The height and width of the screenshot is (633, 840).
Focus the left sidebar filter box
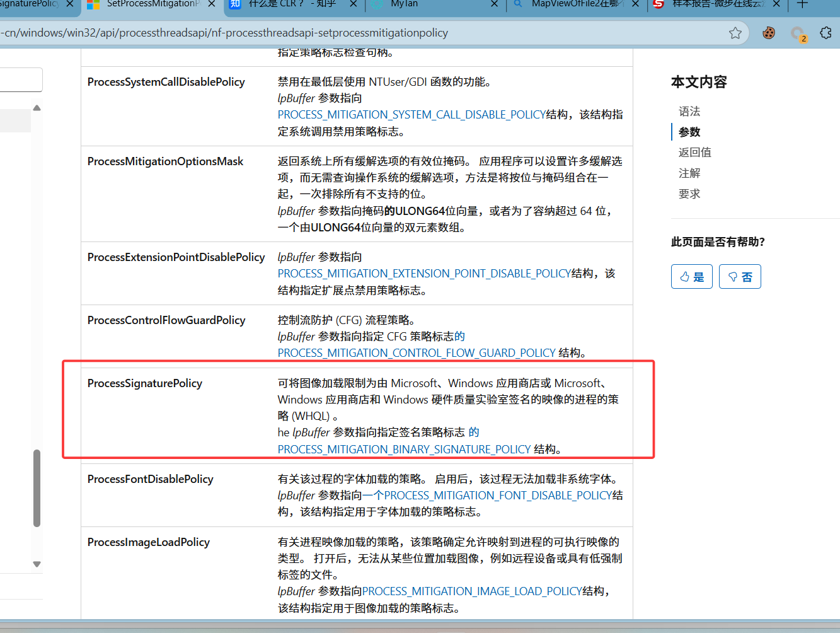21,80
